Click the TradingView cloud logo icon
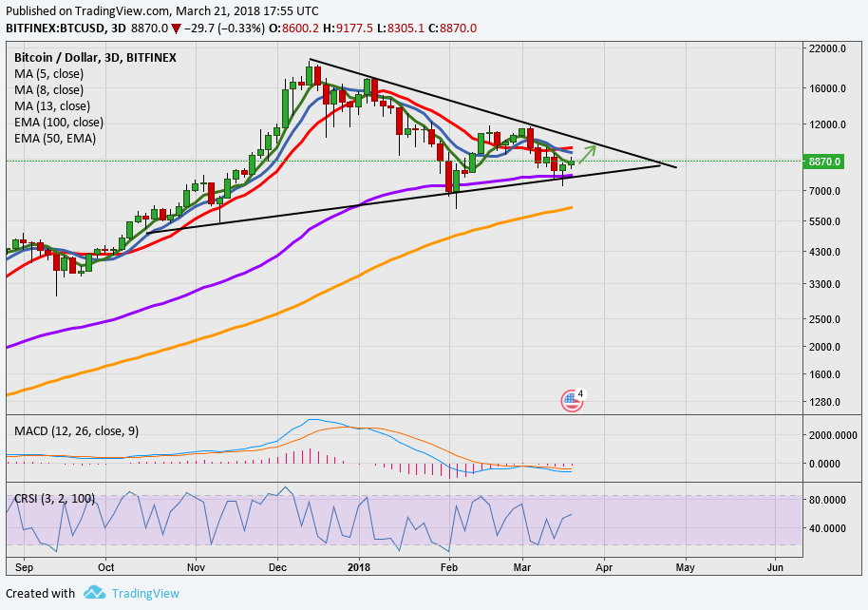 pyautogui.click(x=95, y=592)
